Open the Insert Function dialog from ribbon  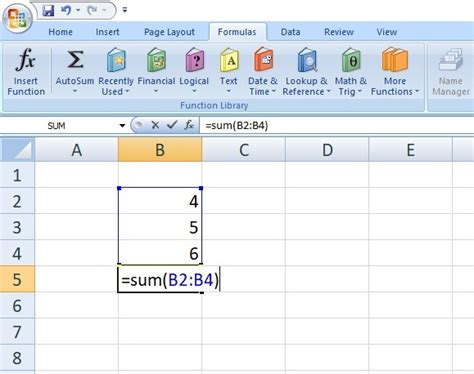click(26, 72)
